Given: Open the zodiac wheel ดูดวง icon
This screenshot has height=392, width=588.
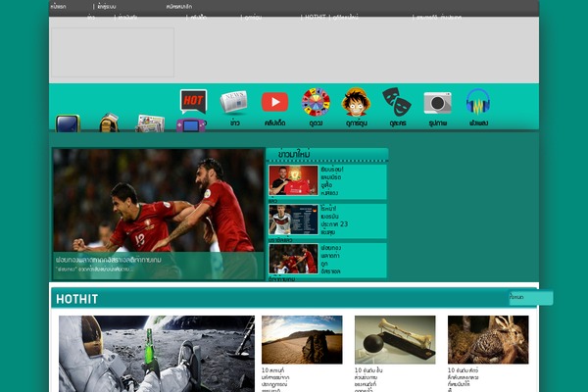Looking at the screenshot, I should [316, 102].
